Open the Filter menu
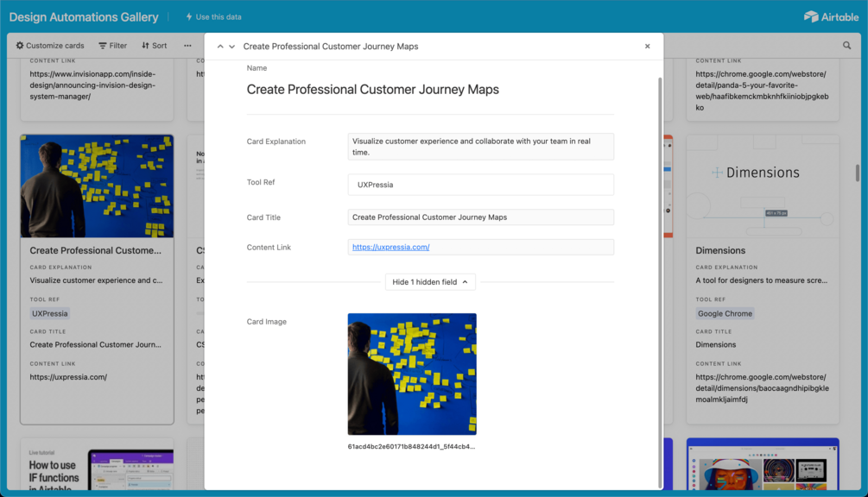This screenshot has width=868, height=497. pyautogui.click(x=113, y=46)
